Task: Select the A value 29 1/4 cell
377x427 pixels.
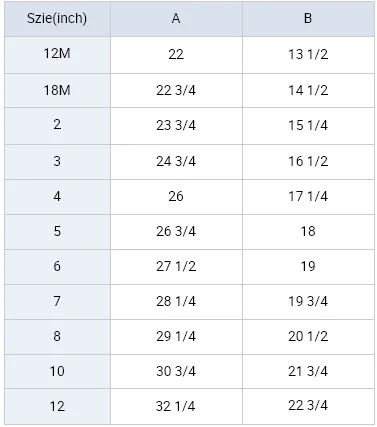Action: point(176,337)
